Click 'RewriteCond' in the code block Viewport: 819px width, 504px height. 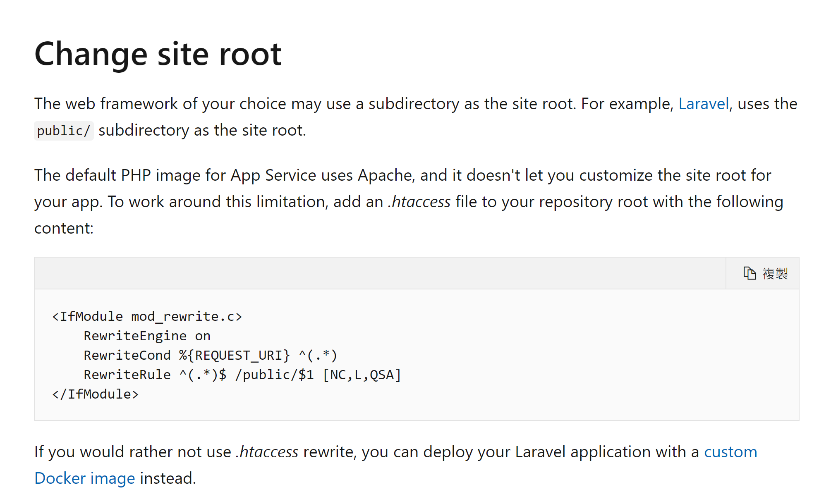click(x=127, y=356)
